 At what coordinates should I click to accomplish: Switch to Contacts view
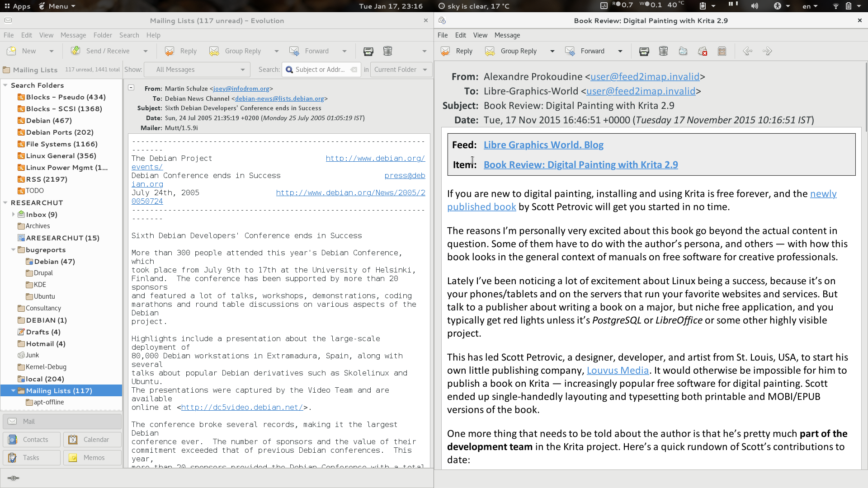coord(32,440)
